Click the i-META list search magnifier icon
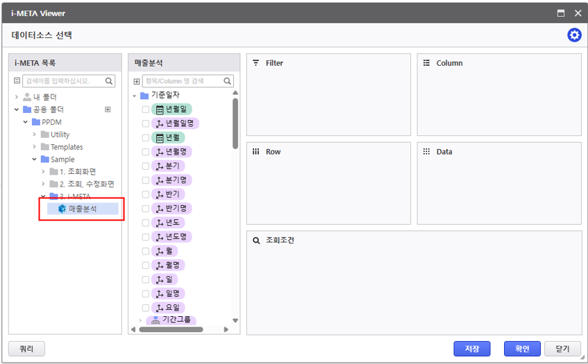 click(x=110, y=81)
